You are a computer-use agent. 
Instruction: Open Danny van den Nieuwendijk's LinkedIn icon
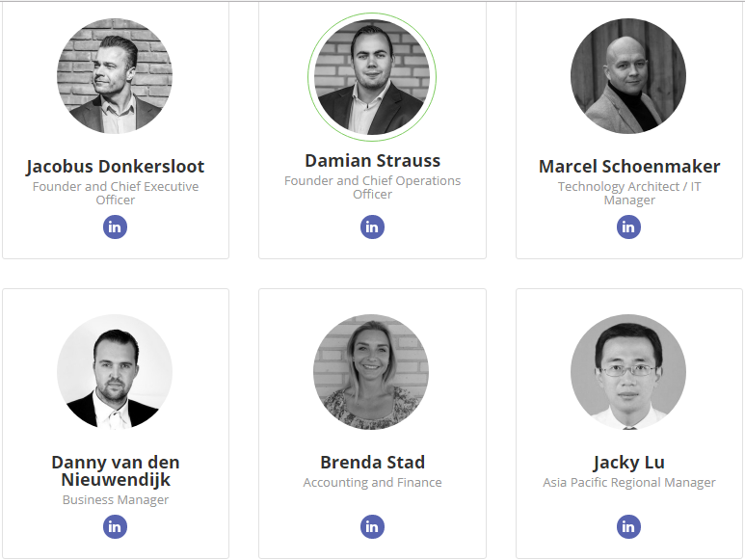115,527
